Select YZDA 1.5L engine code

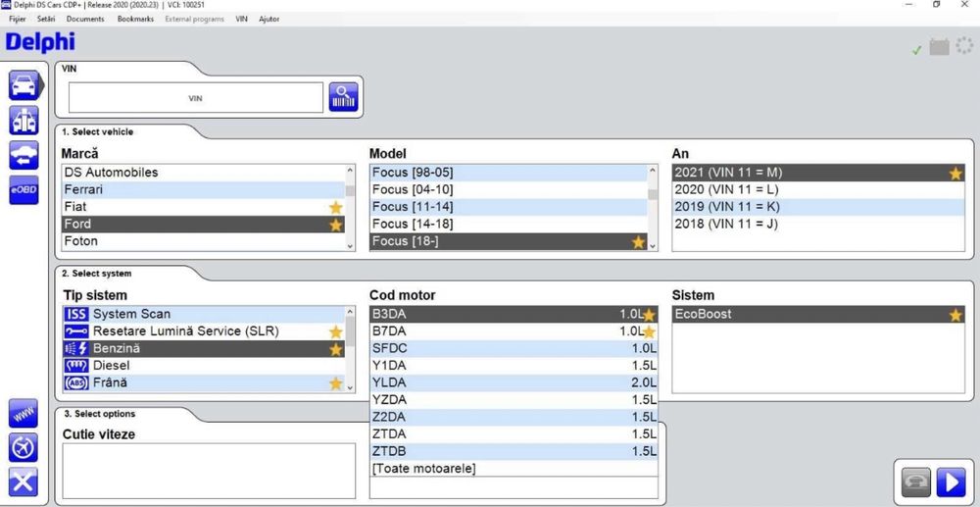click(x=514, y=400)
